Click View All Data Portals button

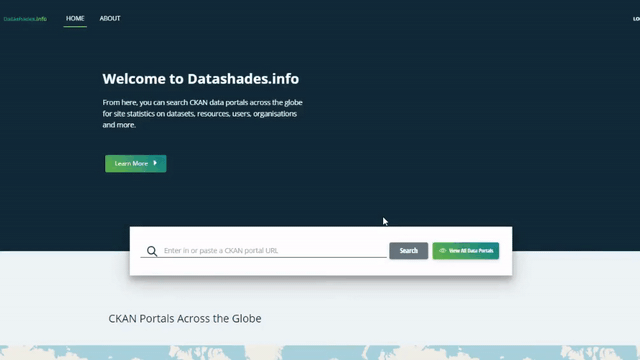(466, 251)
